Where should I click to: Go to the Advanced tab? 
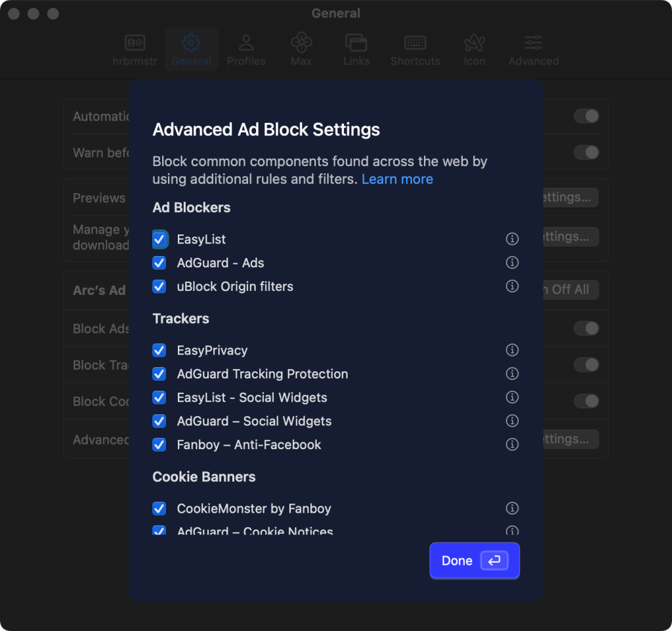click(x=533, y=51)
